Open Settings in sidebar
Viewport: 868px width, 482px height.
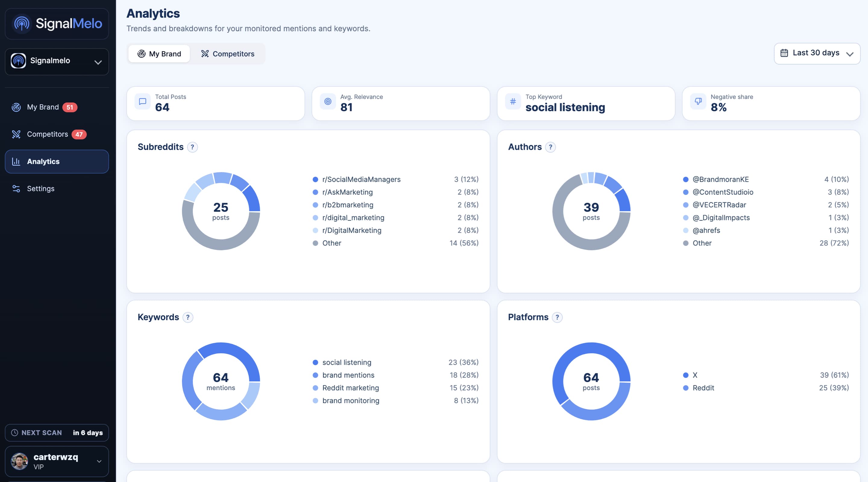[x=57, y=189]
